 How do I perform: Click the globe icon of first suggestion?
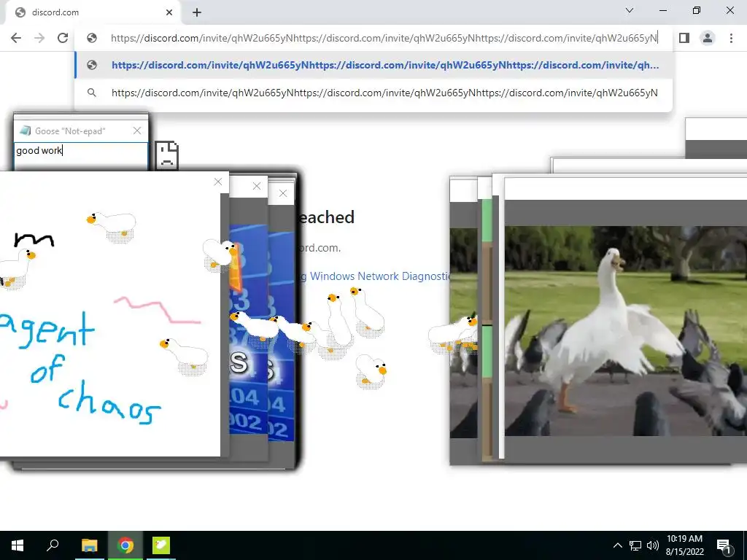click(x=92, y=65)
